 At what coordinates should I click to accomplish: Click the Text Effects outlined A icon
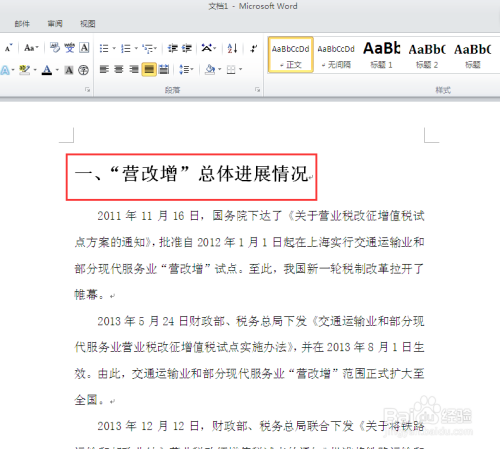tap(5, 70)
